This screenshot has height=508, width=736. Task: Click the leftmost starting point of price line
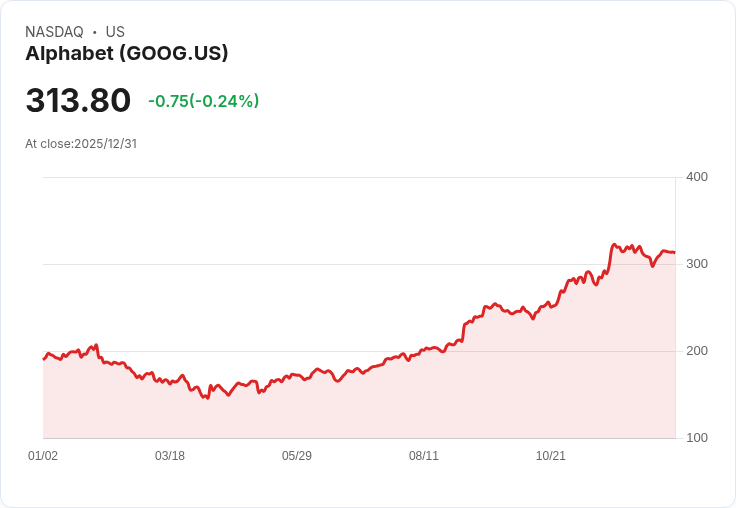tap(43, 359)
